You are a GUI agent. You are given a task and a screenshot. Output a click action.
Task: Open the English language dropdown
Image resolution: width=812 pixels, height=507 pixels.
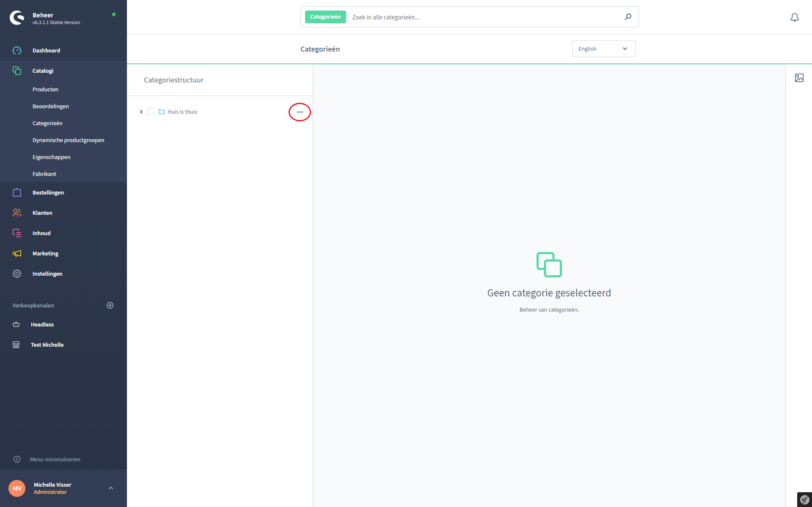point(603,49)
